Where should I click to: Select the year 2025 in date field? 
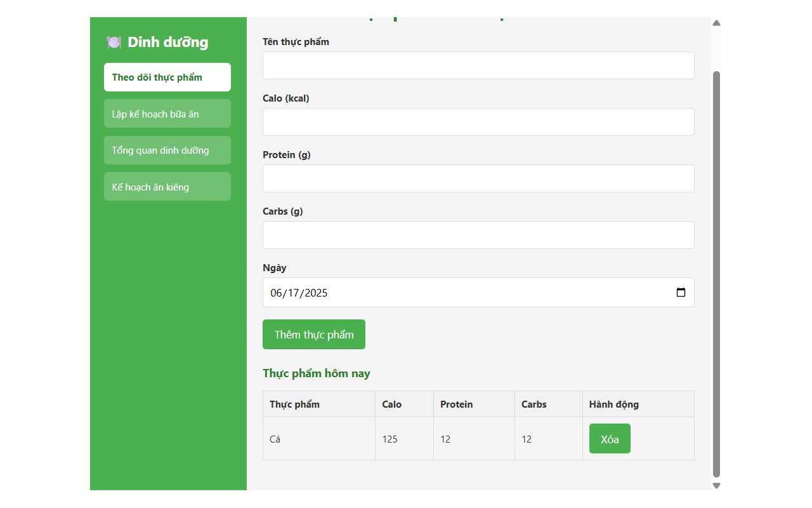[315, 293]
